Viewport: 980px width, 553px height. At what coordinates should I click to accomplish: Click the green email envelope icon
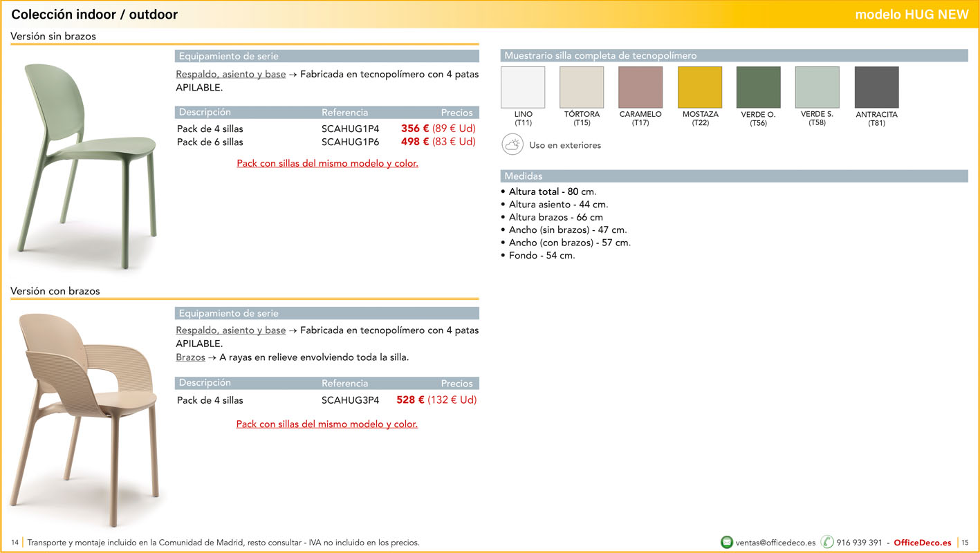726,543
